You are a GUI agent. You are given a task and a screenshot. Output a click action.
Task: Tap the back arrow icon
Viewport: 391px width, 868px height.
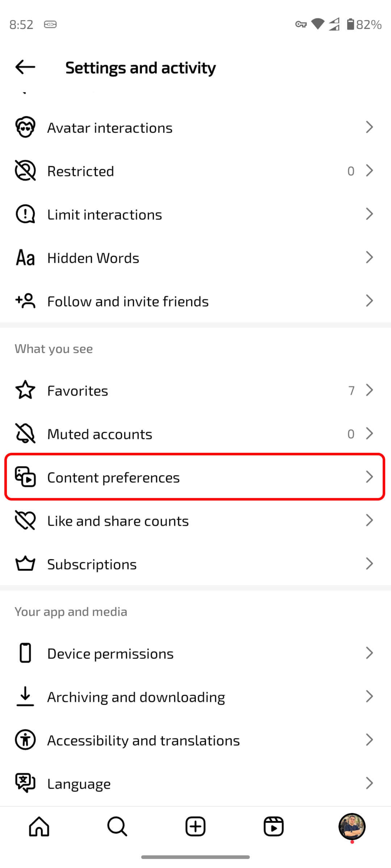[x=25, y=67]
